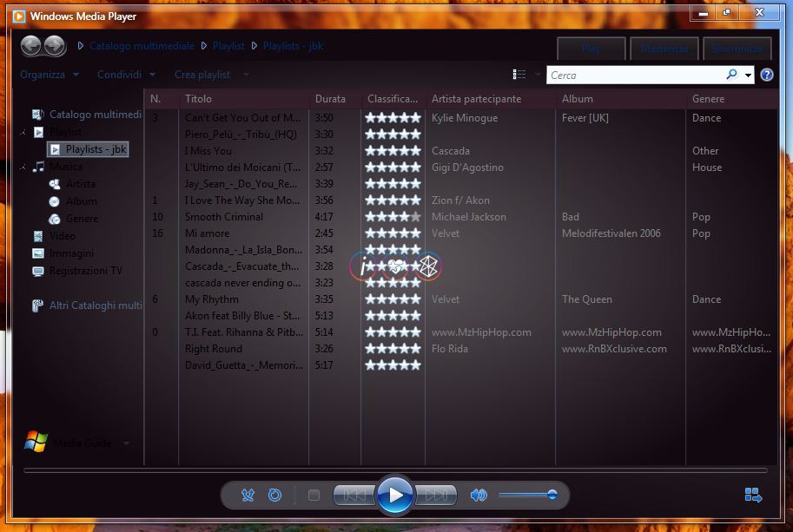Toggle repeat playback
Screen dimensions: 793x532
[274, 496]
